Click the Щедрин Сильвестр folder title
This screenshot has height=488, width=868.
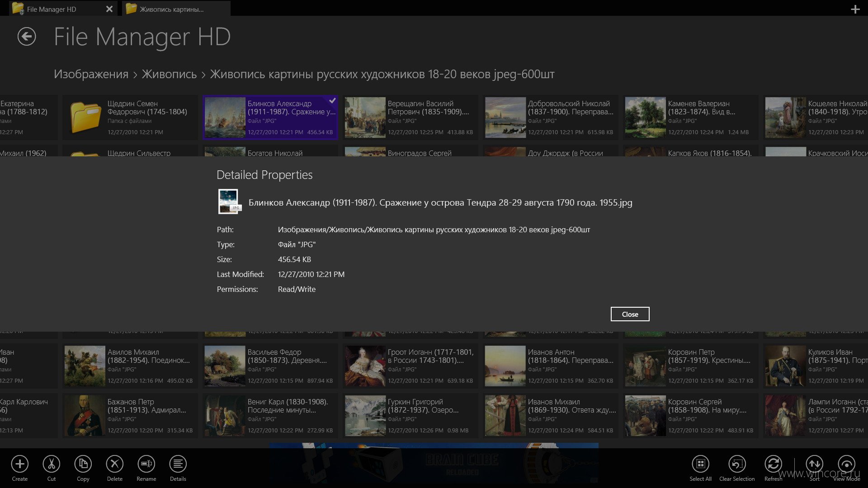(x=139, y=153)
